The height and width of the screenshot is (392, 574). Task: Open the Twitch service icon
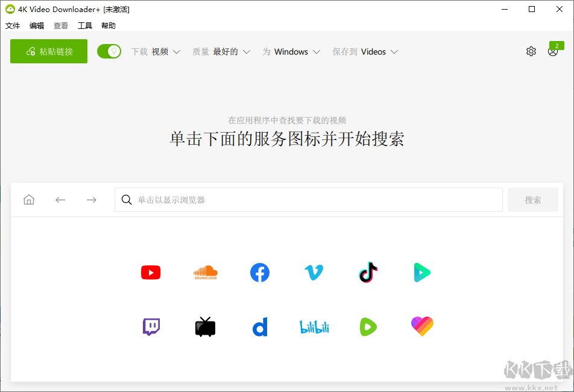[x=151, y=327]
